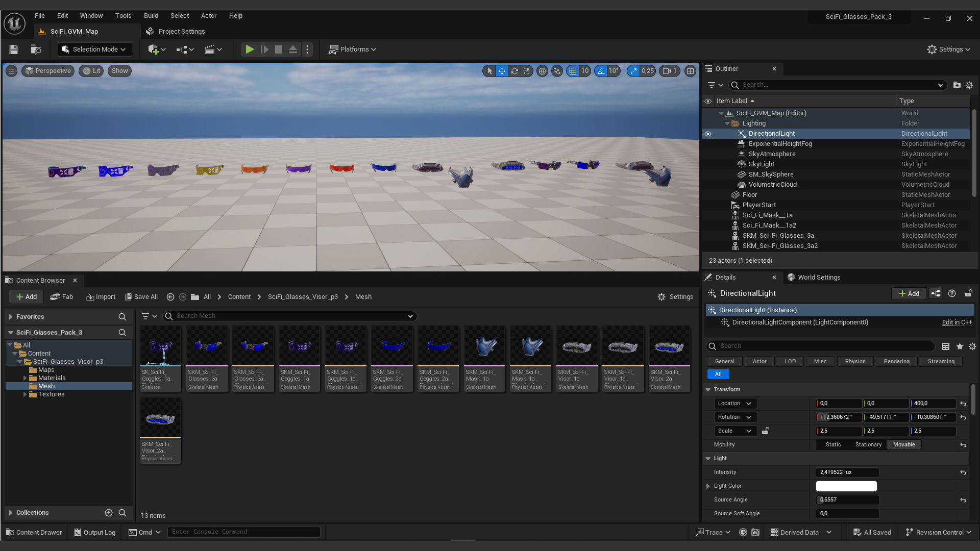Set mobility to Stationary

click(868, 444)
